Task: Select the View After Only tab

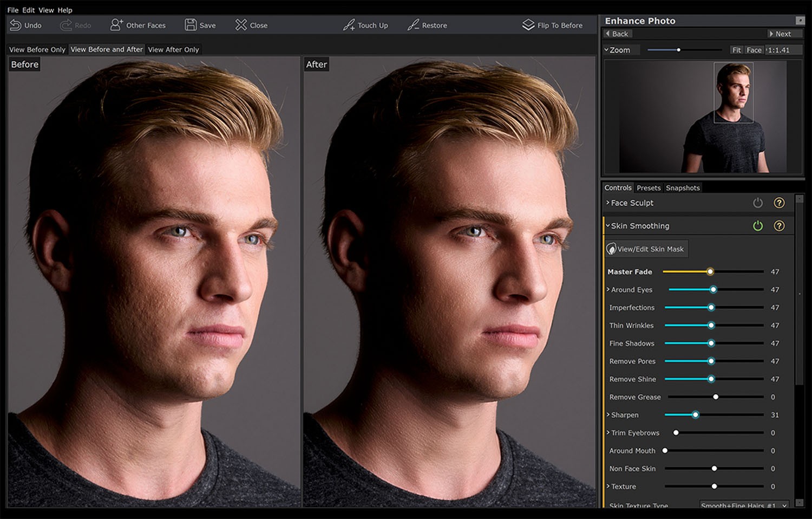Action: pos(173,49)
